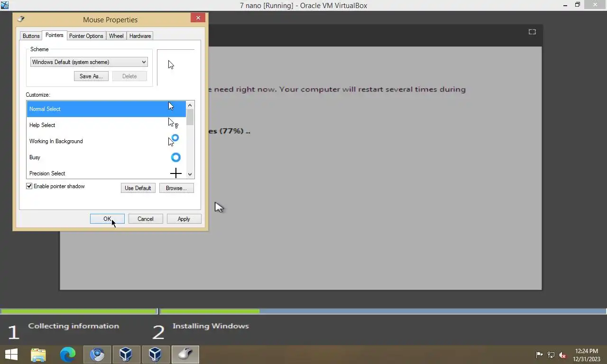Click the Installing Windows progress bar

click(x=383, y=311)
